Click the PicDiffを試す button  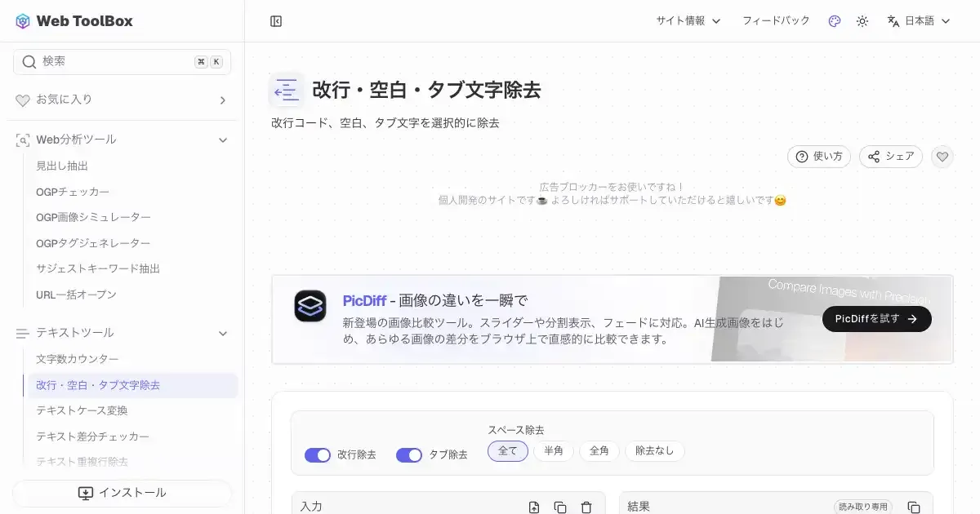click(x=876, y=319)
